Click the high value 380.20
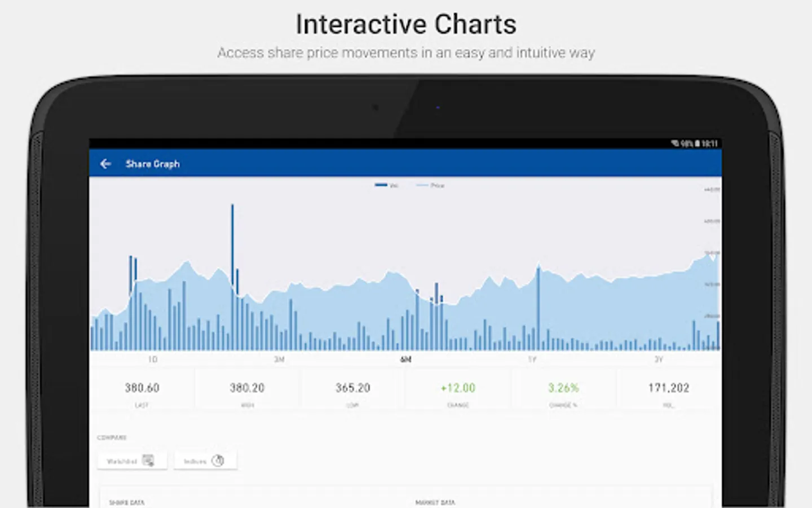Image resolution: width=812 pixels, height=508 pixels. [247, 388]
